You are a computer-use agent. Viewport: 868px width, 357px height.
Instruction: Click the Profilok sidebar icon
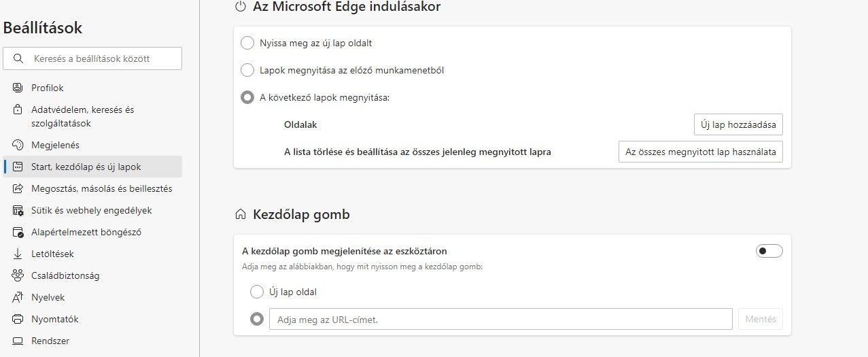(18, 88)
